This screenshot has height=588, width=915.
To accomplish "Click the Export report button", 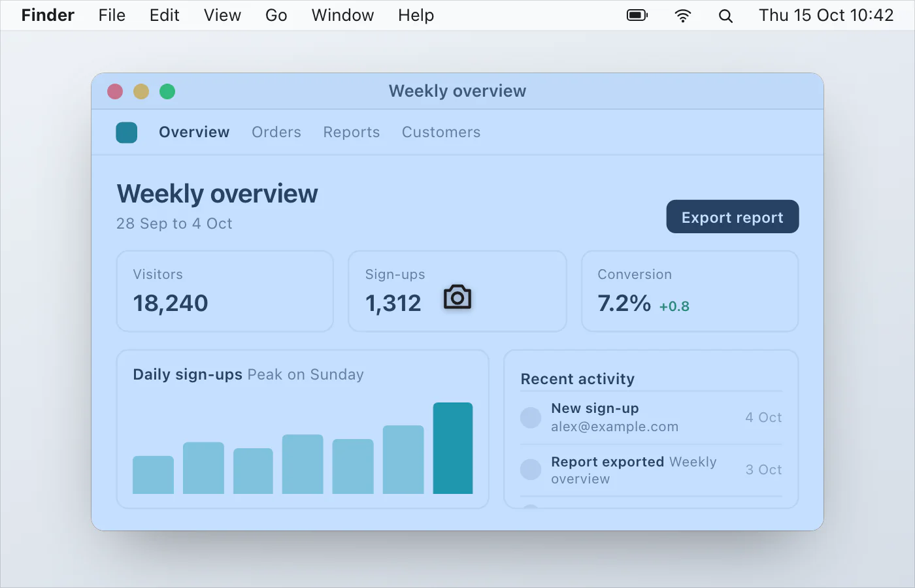I will [x=733, y=217].
